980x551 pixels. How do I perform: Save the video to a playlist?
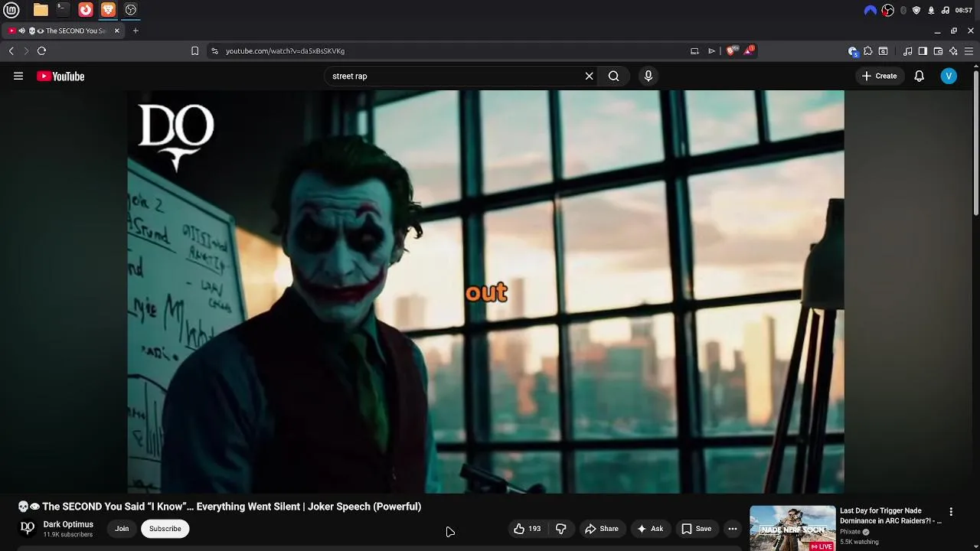[x=696, y=529]
